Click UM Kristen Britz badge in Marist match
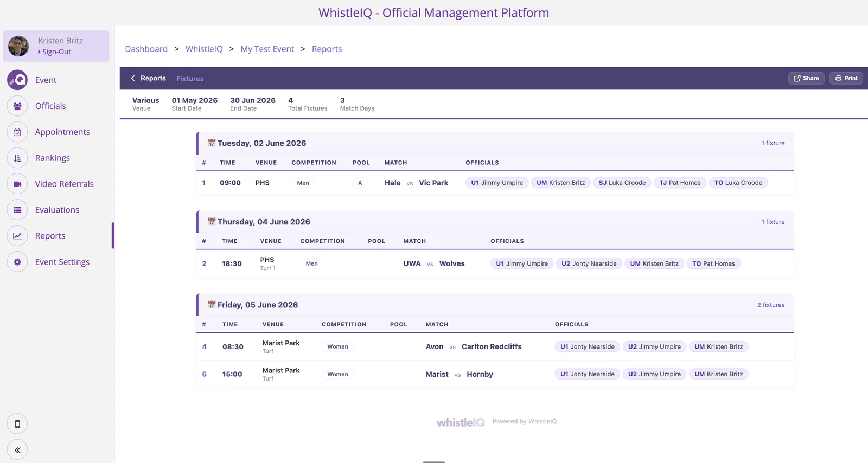Image resolution: width=868 pixels, height=463 pixels. tap(719, 374)
